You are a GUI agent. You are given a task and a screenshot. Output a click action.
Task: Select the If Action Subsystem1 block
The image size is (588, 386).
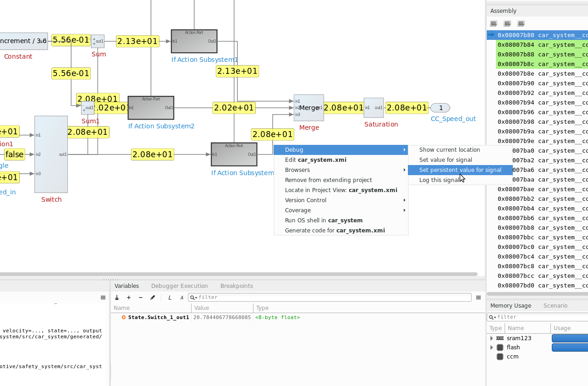(x=194, y=41)
